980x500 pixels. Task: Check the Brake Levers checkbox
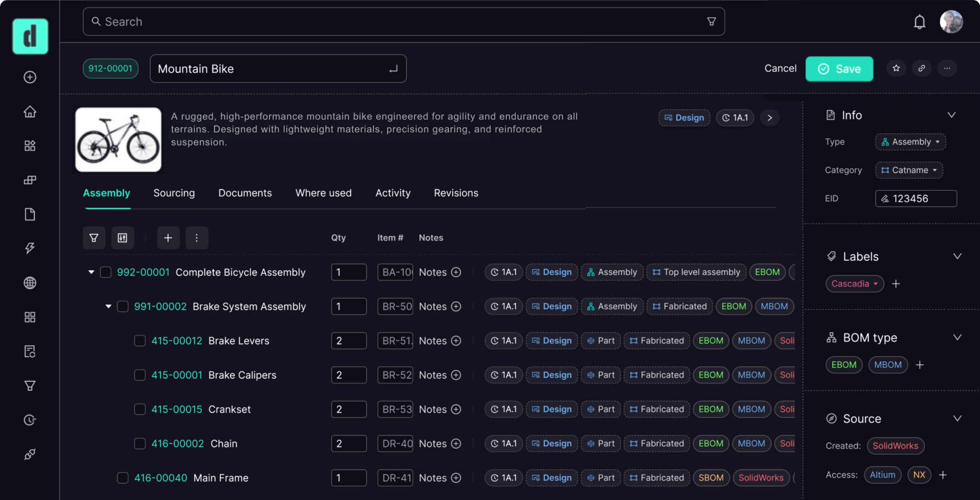[140, 341]
